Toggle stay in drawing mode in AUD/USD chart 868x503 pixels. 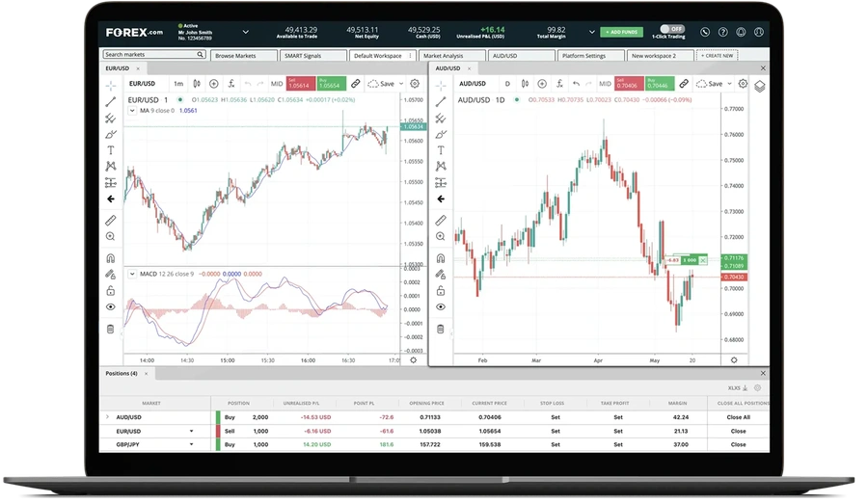click(x=441, y=275)
